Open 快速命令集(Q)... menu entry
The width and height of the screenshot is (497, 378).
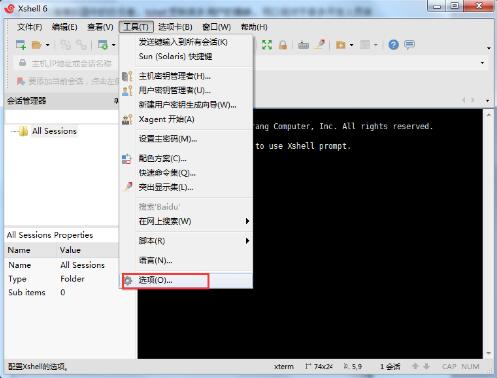tap(186, 173)
